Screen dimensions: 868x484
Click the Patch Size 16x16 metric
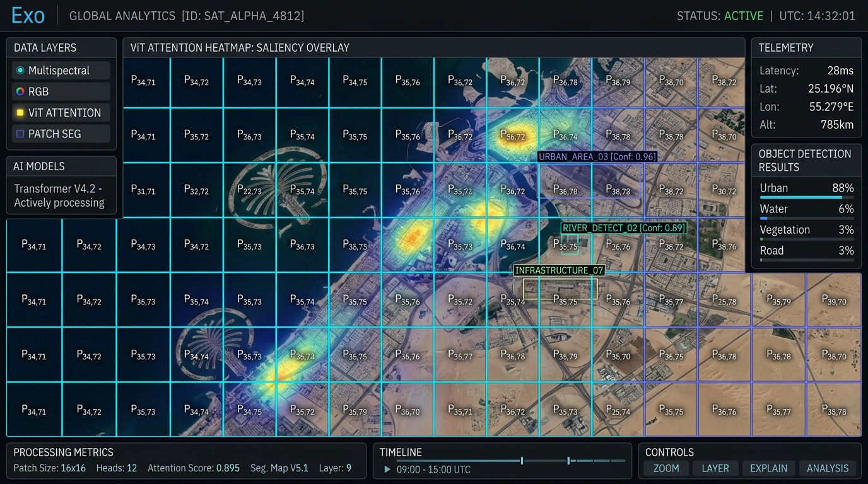click(49, 468)
